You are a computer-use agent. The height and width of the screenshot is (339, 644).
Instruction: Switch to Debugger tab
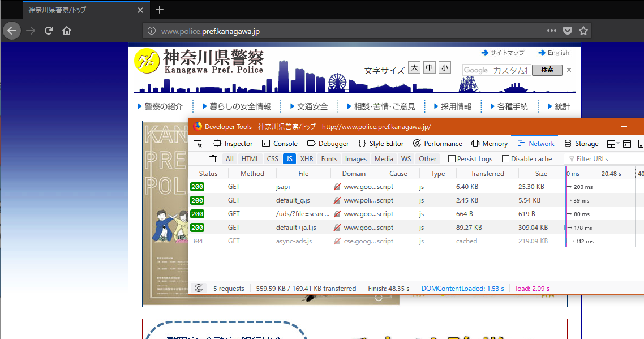328,144
